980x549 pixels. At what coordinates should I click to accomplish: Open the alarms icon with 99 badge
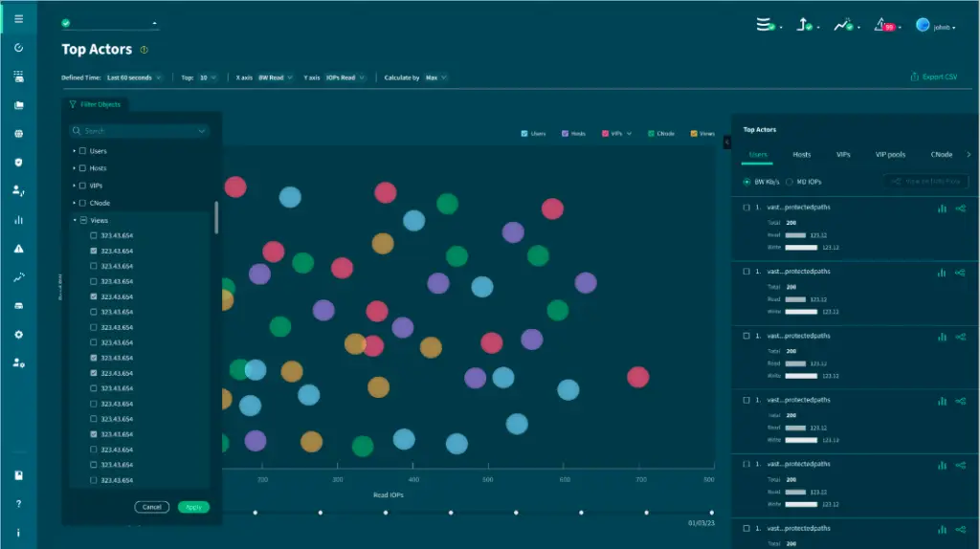point(882,26)
